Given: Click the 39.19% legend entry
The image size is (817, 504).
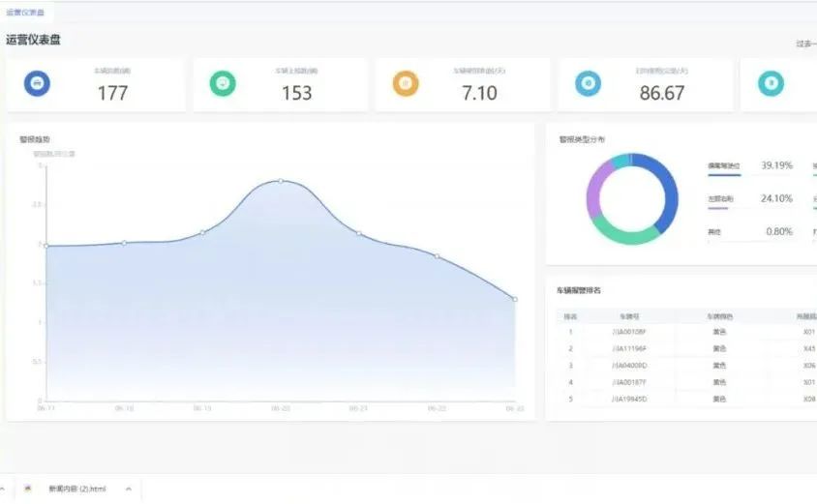Looking at the screenshot, I should click(x=750, y=165).
